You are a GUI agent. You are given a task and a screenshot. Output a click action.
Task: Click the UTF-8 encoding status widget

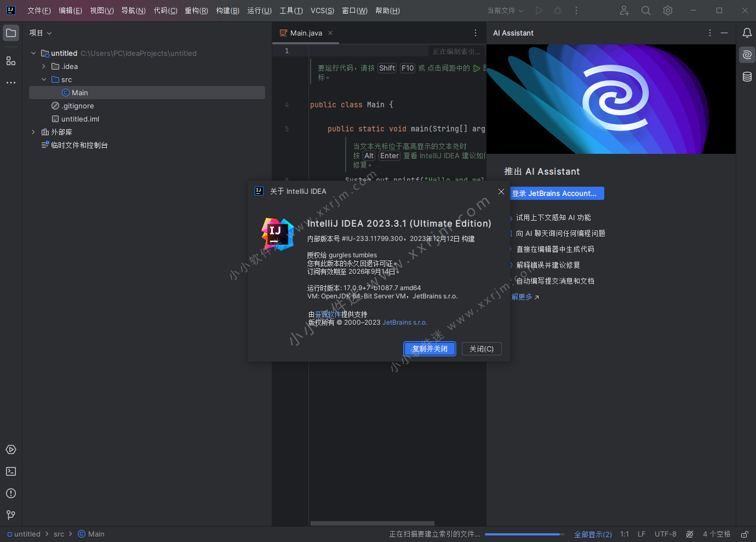pyautogui.click(x=666, y=534)
